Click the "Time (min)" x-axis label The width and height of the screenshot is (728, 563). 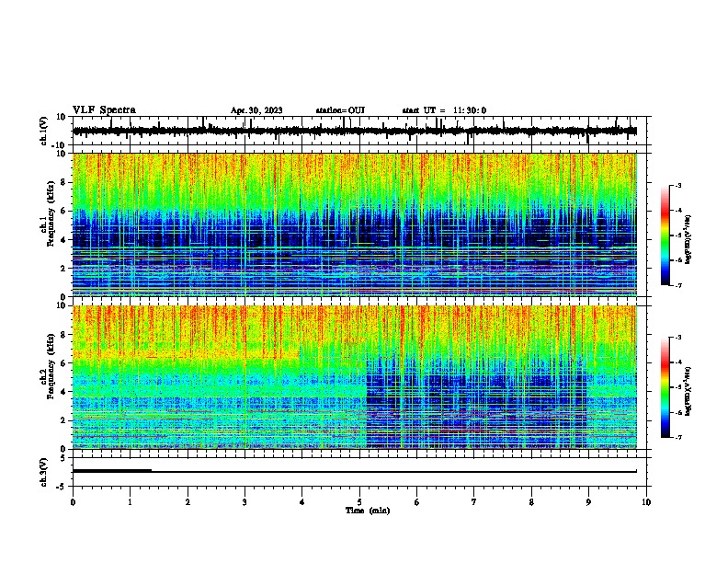pos(368,511)
